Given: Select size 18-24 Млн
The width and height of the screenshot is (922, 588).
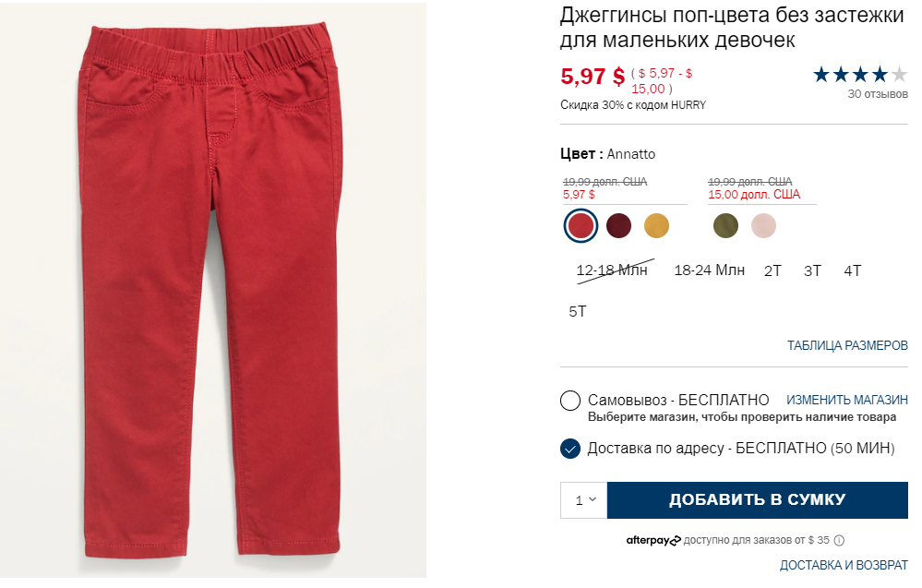Looking at the screenshot, I should click(x=709, y=270).
